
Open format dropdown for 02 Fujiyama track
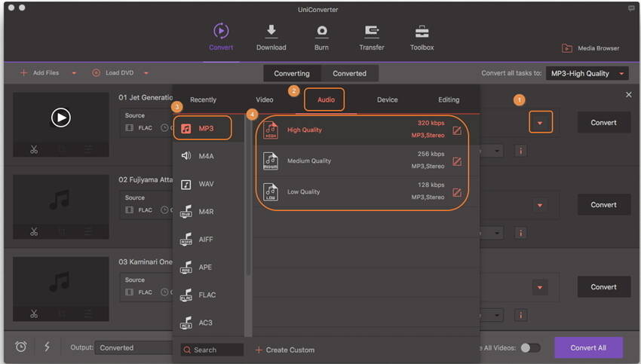coord(540,205)
